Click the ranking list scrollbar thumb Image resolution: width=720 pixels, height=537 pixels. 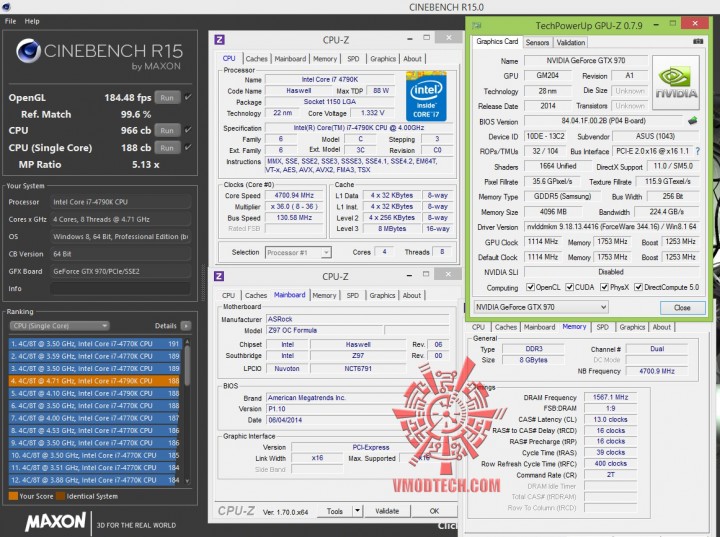coord(187,365)
